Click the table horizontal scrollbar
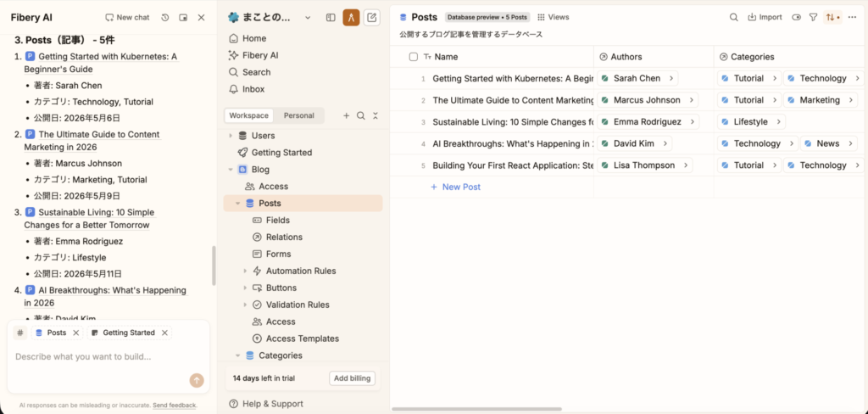868x414 pixels. point(476,409)
